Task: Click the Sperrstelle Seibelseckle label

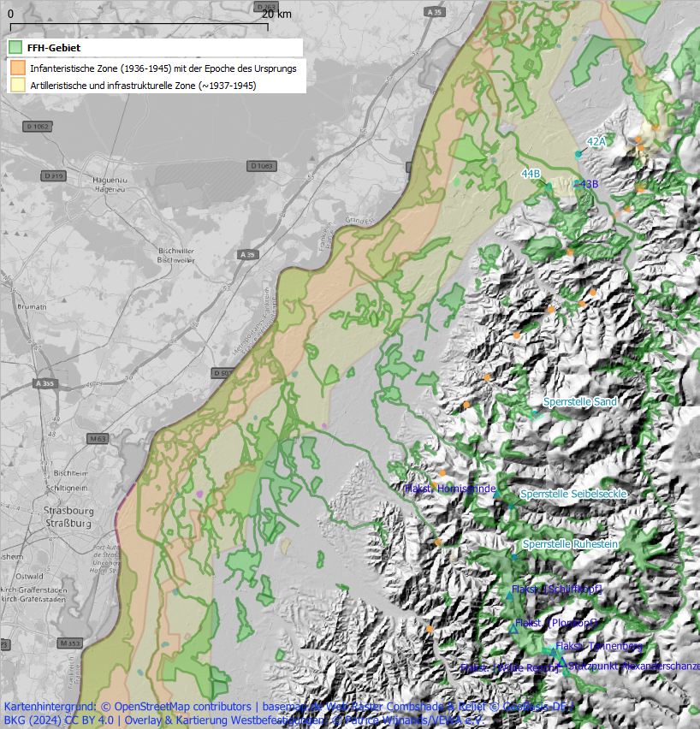Action: tap(573, 495)
